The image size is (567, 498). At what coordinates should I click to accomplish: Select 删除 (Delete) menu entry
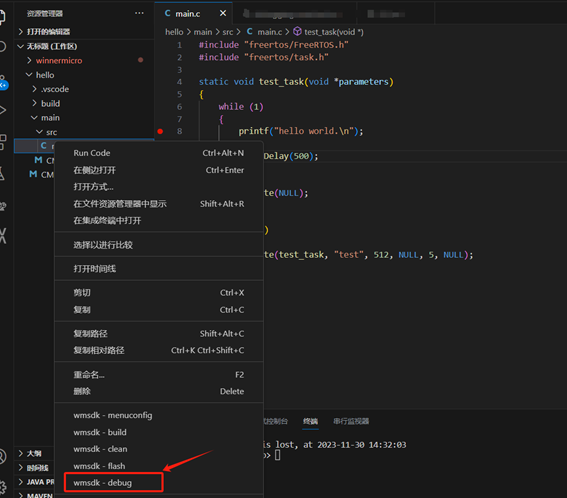click(158, 391)
